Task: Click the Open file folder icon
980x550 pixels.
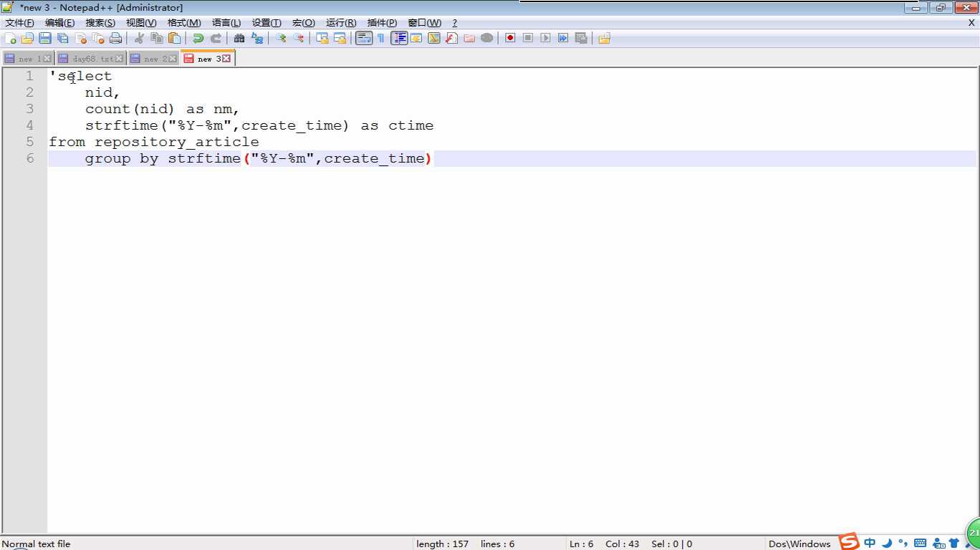Action: (28, 38)
